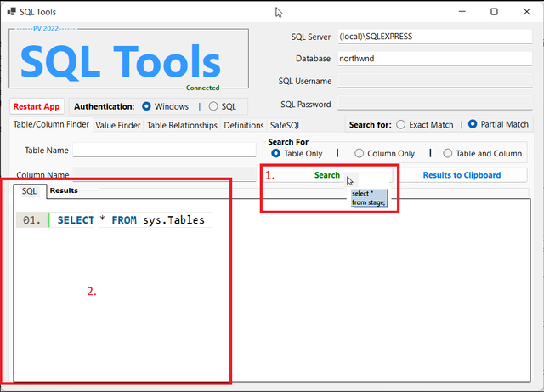Focus the SQL Server input field

click(435, 37)
